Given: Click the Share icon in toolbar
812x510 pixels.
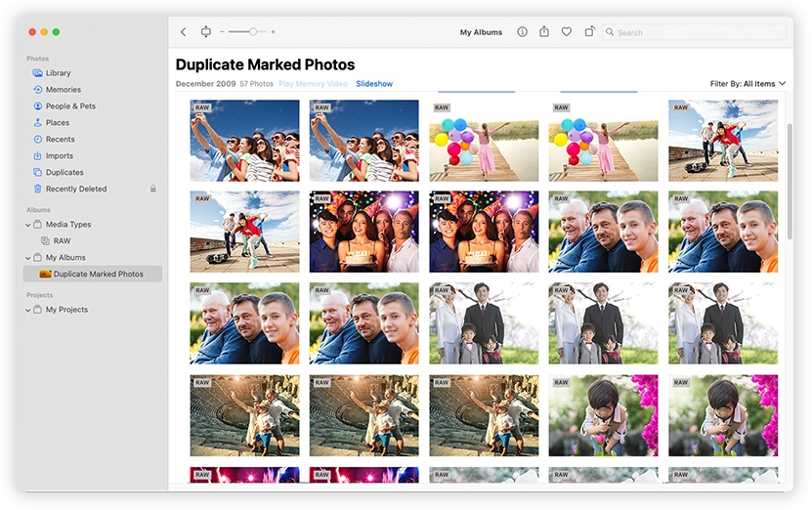Looking at the screenshot, I should (x=543, y=32).
